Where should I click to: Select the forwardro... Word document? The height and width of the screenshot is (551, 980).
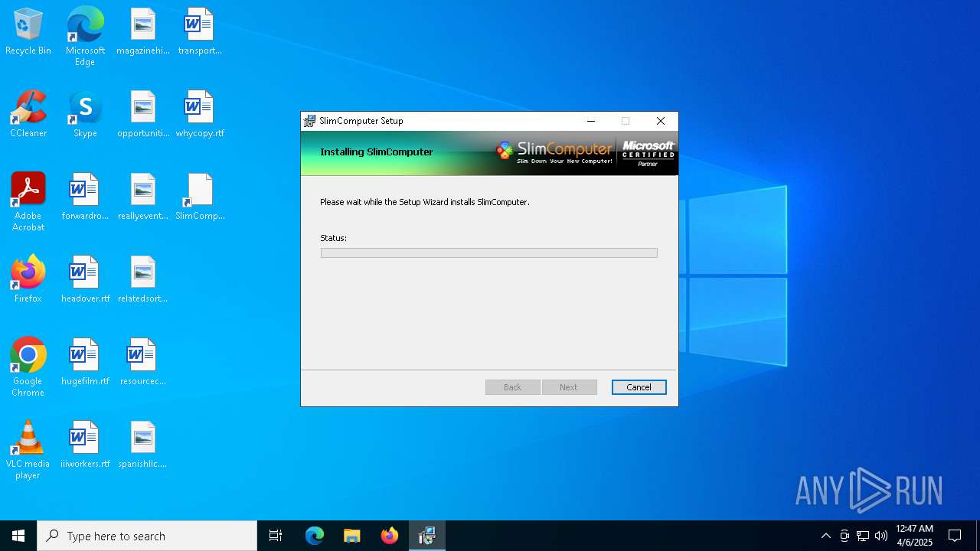click(x=85, y=197)
